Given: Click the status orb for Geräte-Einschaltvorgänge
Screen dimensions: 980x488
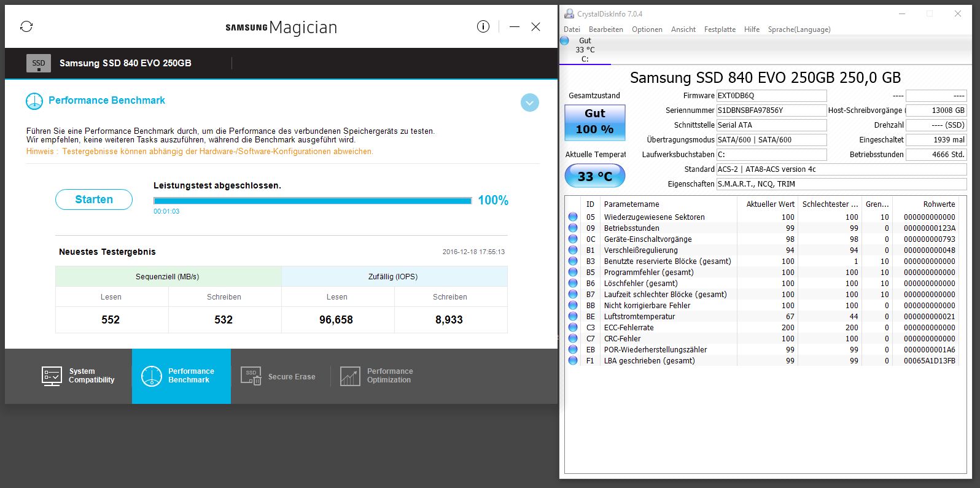Looking at the screenshot, I should 573,239.
